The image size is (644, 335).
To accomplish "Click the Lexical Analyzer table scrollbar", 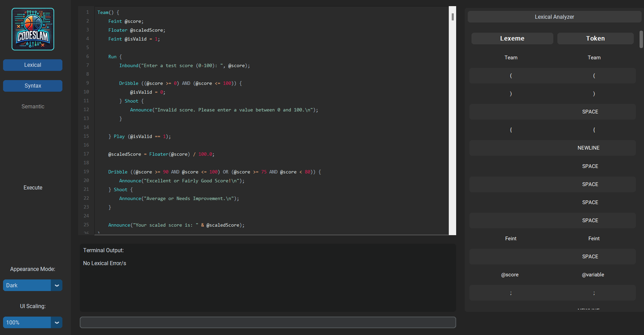I will (x=641, y=39).
